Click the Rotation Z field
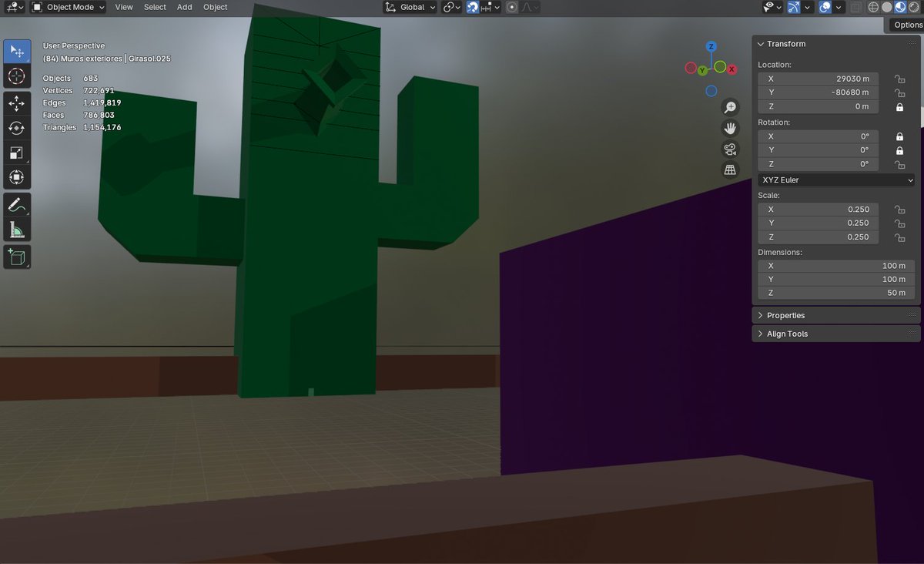The height and width of the screenshot is (564, 924). coord(818,164)
